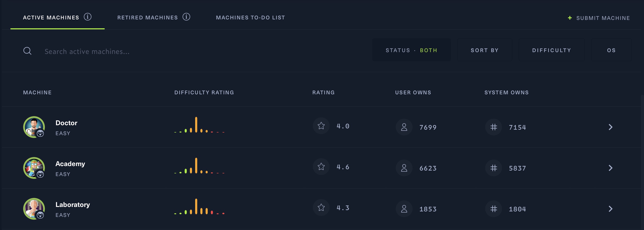Open the OS filter dropdown
644x230 pixels.
tap(611, 50)
